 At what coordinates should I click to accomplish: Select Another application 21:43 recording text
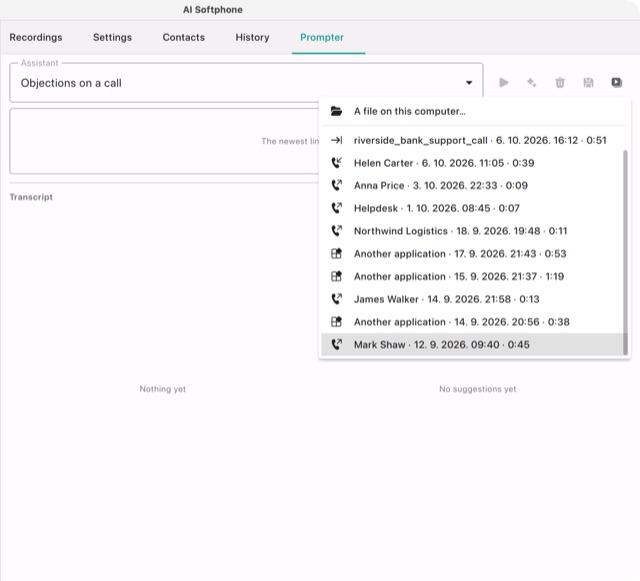pyautogui.click(x=460, y=254)
